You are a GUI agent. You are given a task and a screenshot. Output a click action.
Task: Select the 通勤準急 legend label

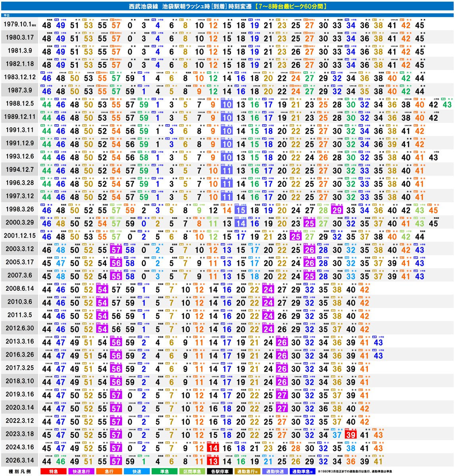pos(302,472)
